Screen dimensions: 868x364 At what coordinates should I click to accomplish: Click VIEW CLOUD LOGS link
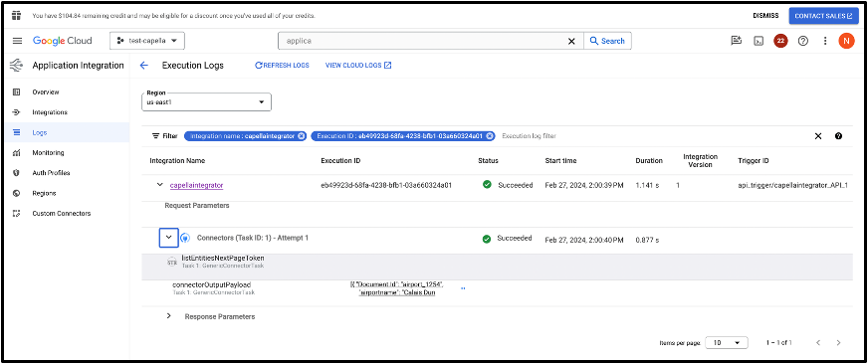coord(358,66)
